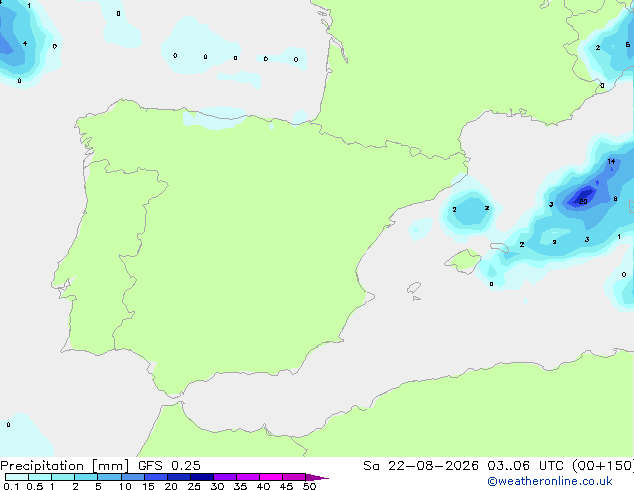Click the 0.5–1 mm legend swatch
Screen dimensions: 634x490
tap(40, 477)
